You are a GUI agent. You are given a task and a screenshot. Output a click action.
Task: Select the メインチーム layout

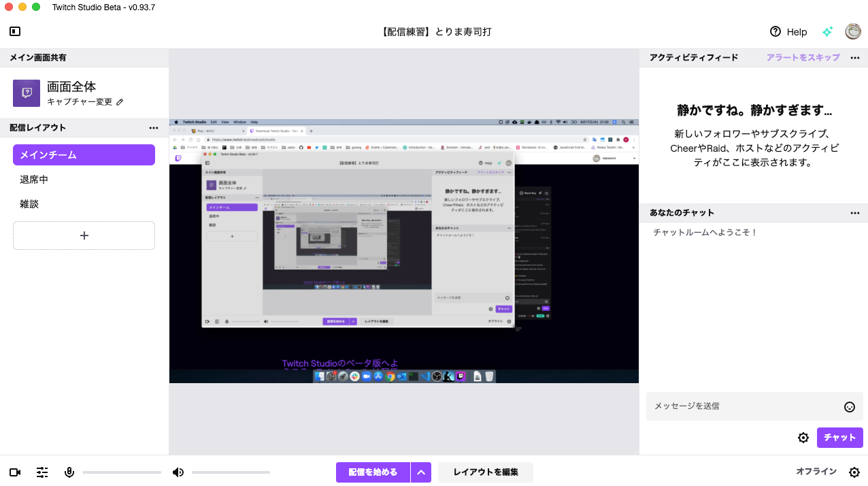(x=84, y=155)
